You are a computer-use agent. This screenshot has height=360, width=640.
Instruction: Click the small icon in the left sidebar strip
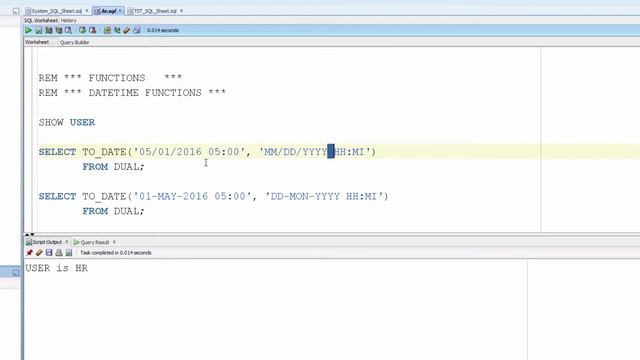[x=16, y=273]
